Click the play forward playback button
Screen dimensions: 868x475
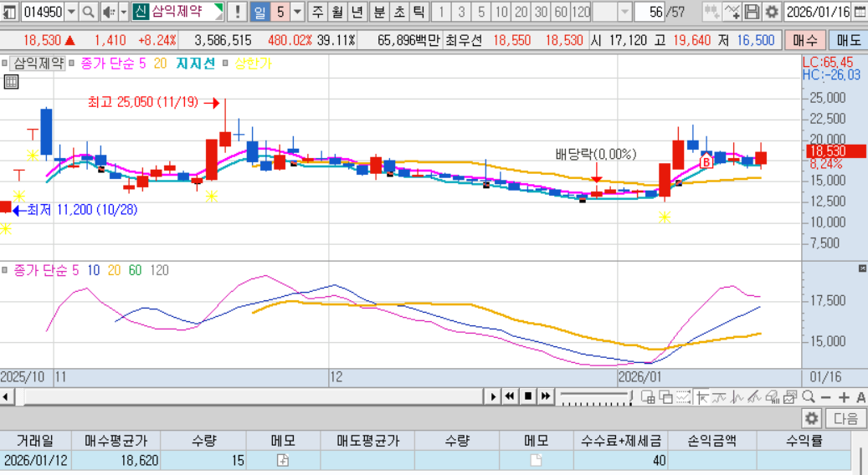[493, 396]
